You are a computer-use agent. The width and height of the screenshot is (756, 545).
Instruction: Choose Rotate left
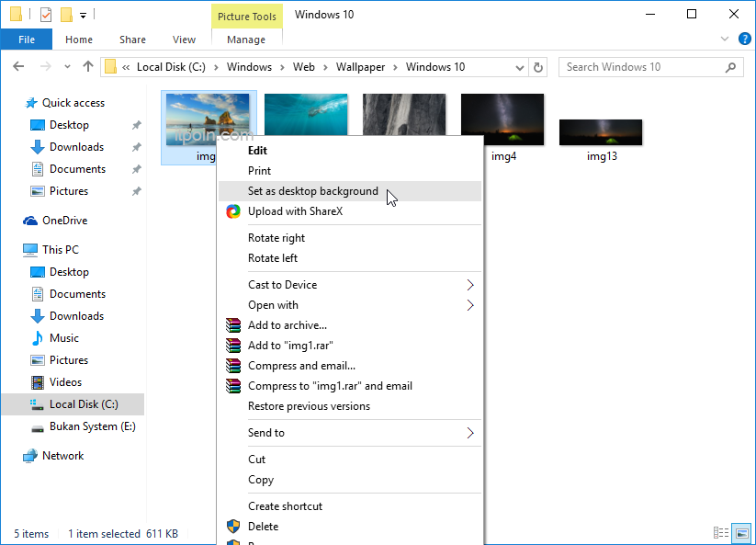pyautogui.click(x=350, y=258)
